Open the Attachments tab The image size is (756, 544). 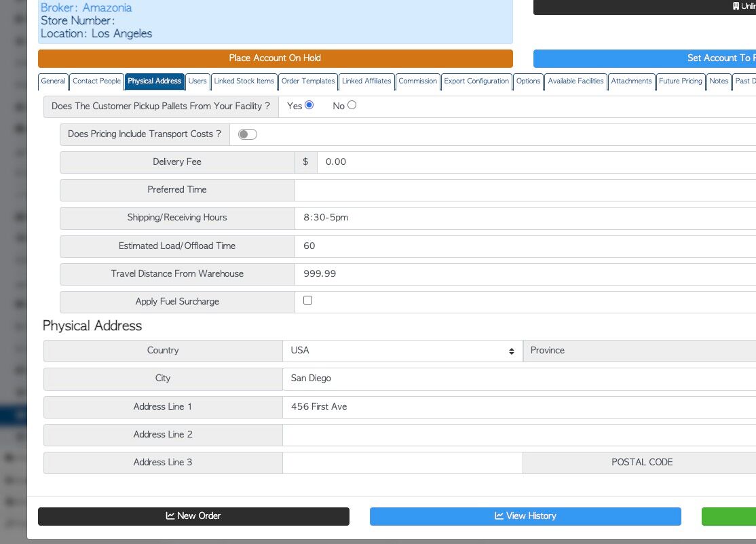pos(631,81)
